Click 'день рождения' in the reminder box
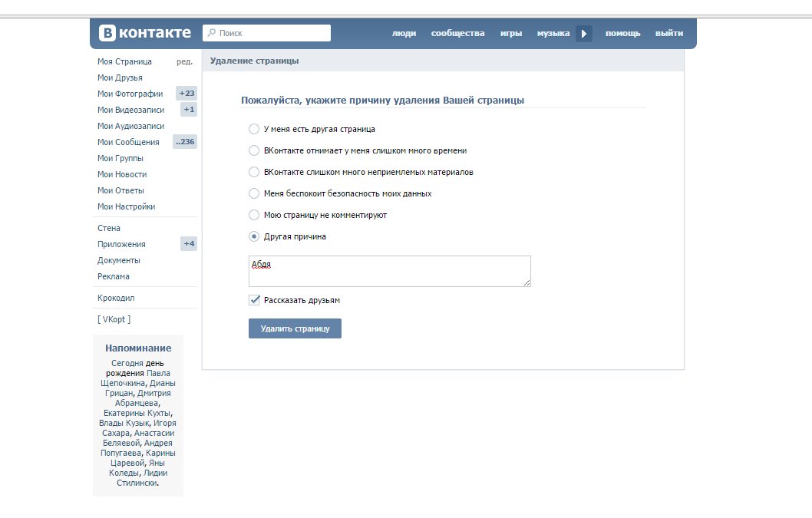The image size is (812, 518). pos(135,368)
